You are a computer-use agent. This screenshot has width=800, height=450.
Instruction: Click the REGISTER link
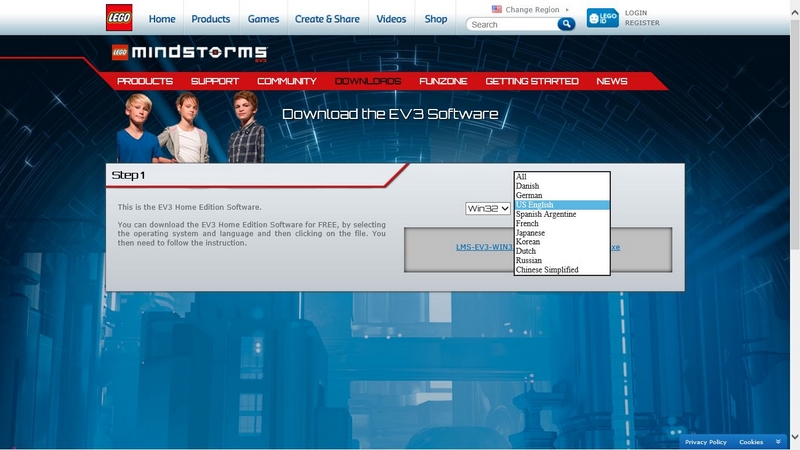(642, 23)
